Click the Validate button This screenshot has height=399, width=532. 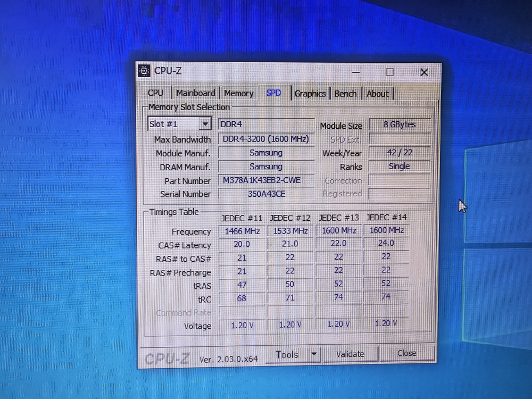click(x=350, y=354)
